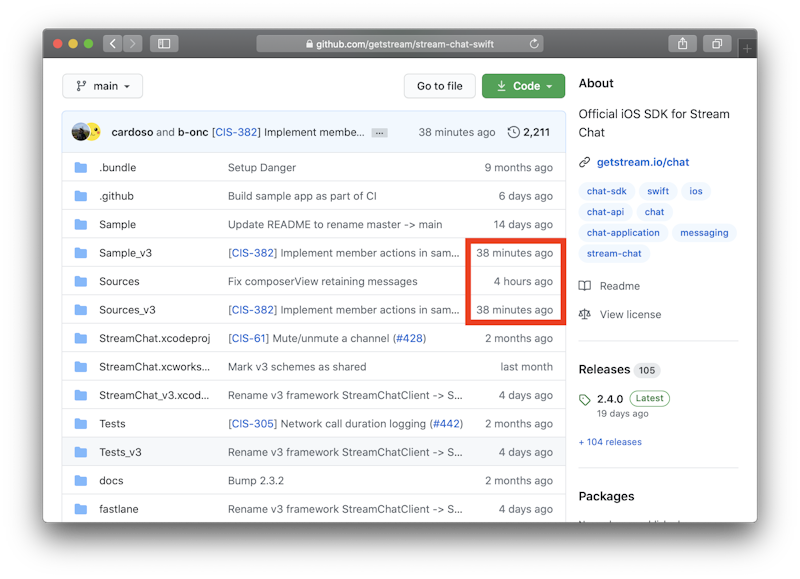Click the tag icon next to release 2.4.0

pyautogui.click(x=584, y=398)
